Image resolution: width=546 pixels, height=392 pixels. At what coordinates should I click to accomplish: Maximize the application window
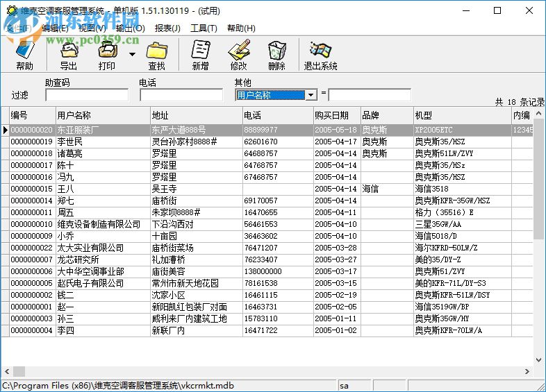click(497, 11)
